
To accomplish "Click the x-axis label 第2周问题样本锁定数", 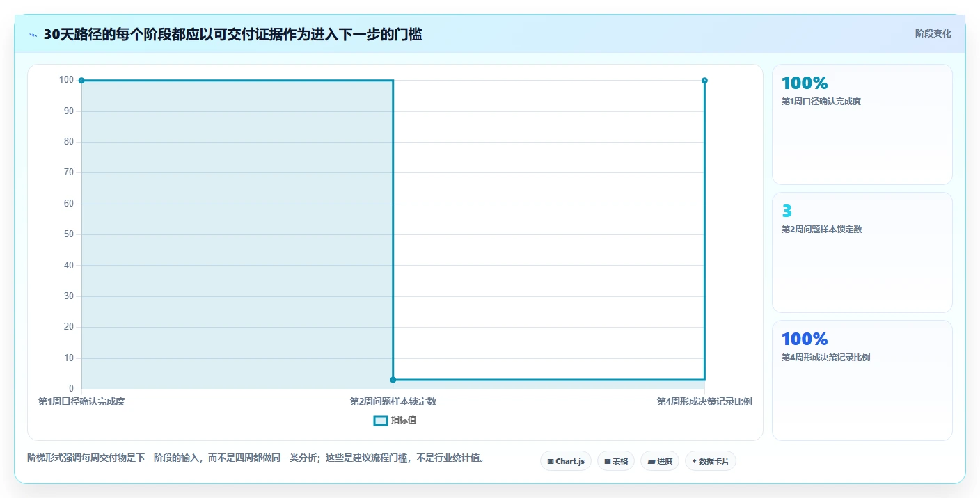I will tap(393, 402).
